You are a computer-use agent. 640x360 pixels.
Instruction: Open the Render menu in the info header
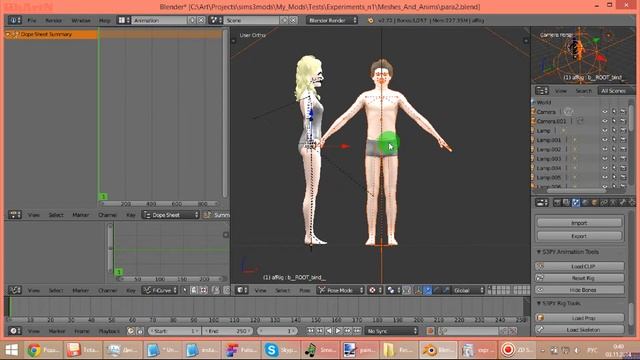point(54,20)
